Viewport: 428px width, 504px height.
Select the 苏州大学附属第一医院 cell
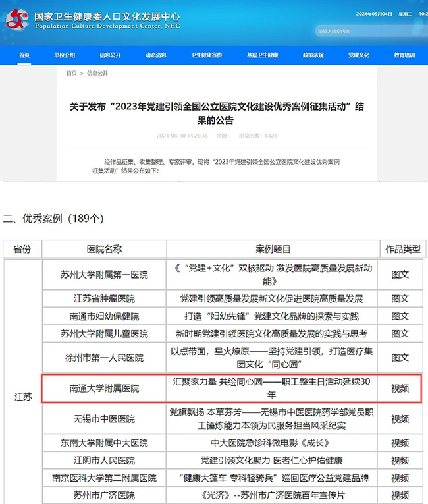point(104,275)
